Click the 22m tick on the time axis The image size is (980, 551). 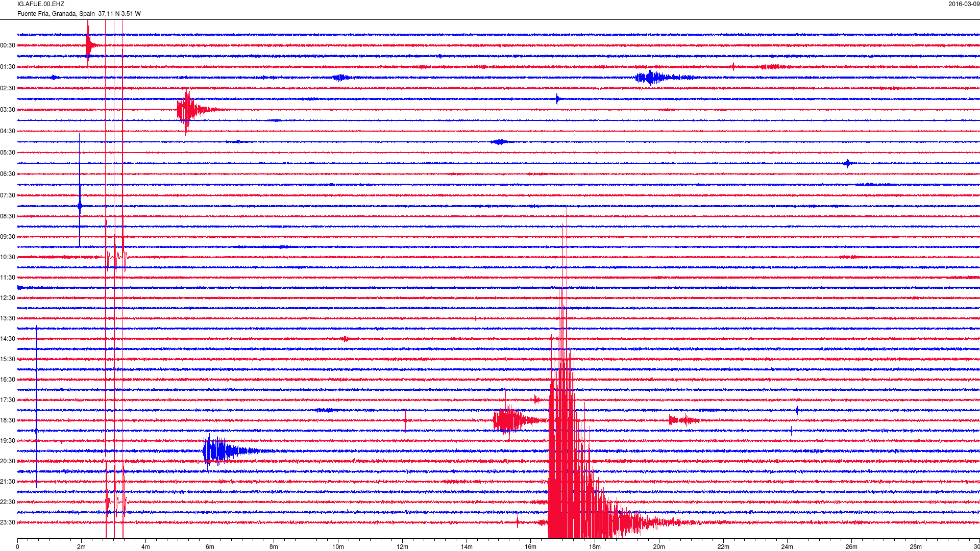(723, 547)
